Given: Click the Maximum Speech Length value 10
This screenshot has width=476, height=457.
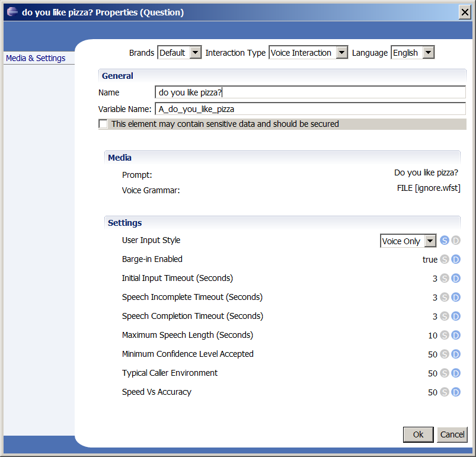Looking at the screenshot, I should 433,335.
